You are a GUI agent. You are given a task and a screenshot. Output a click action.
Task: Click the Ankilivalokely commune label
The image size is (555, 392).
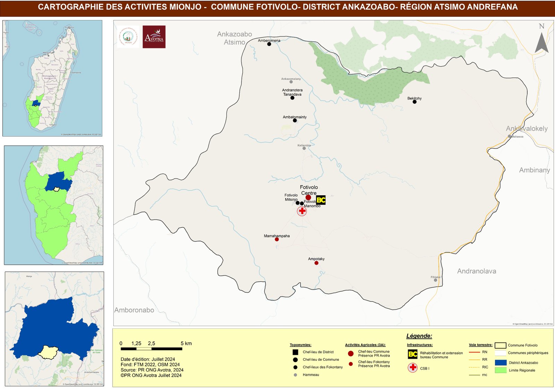(527, 129)
